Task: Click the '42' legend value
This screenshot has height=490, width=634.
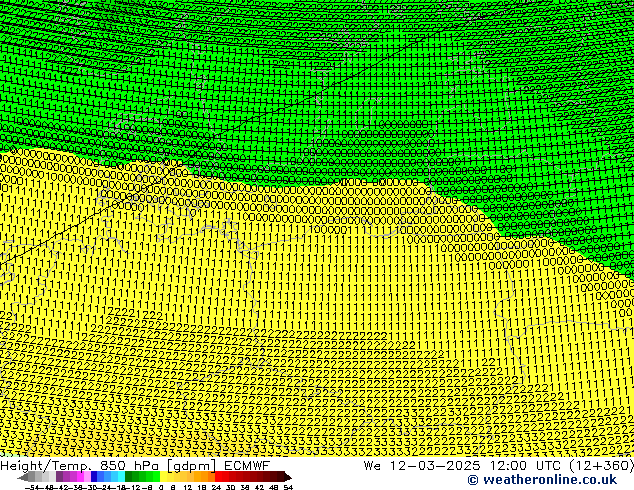Action: (260, 488)
